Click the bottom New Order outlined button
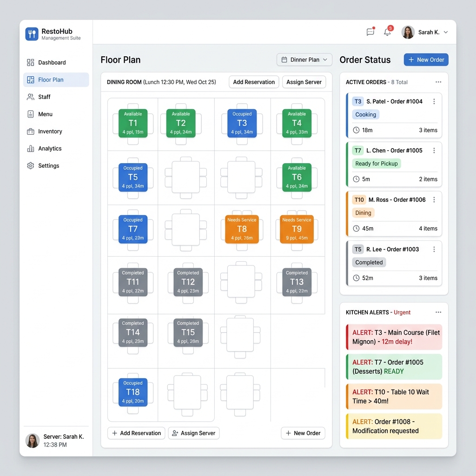The width and height of the screenshot is (476, 476). (x=303, y=433)
